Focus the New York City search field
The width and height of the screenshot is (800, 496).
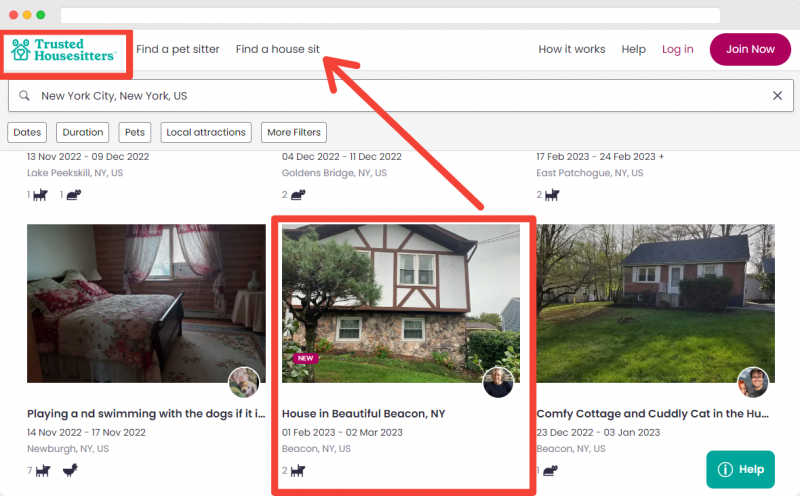401,95
